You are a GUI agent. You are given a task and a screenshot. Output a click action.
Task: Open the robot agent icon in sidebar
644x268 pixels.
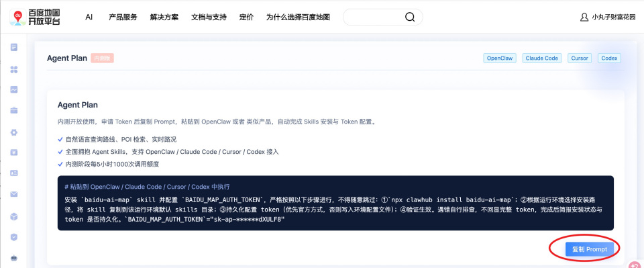pos(14,258)
